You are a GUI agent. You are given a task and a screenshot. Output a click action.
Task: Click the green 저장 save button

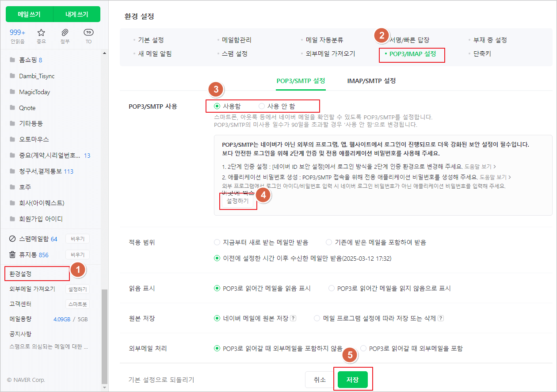352,380
